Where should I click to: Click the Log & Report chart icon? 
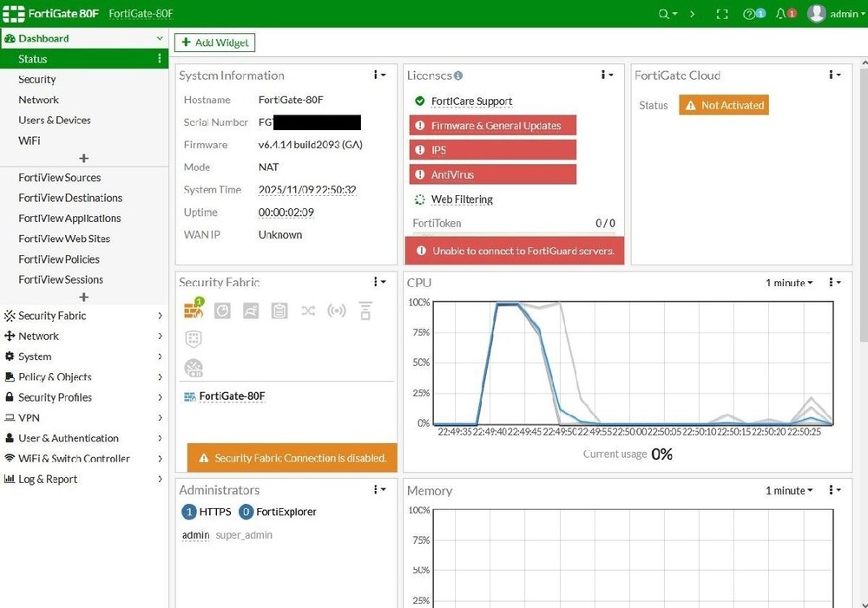click(10, 479)
